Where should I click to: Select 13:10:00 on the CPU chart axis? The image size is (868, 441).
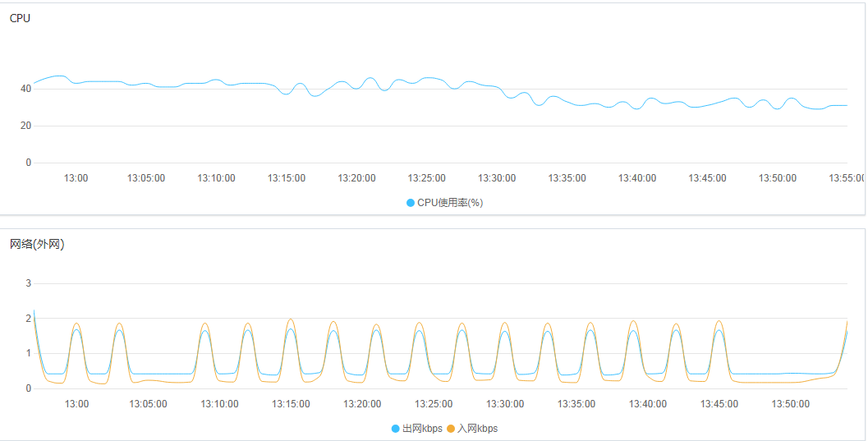click(x=216, y=178)
